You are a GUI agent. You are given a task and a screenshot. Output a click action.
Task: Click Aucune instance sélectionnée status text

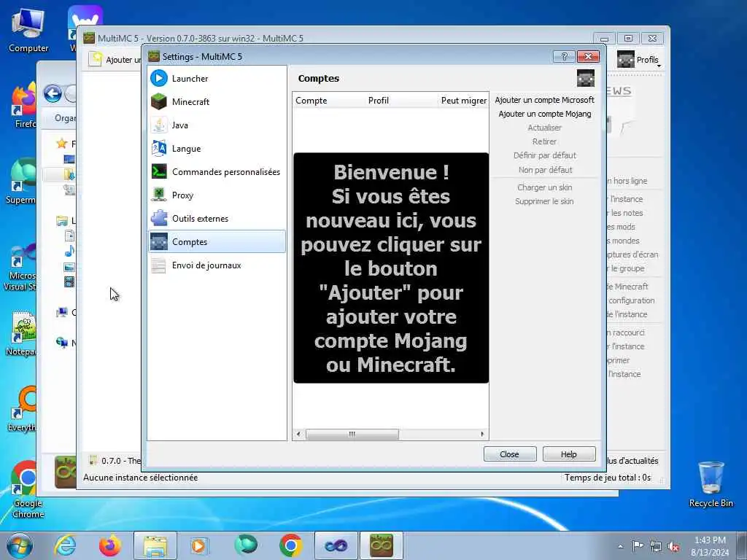coord(141,478)
